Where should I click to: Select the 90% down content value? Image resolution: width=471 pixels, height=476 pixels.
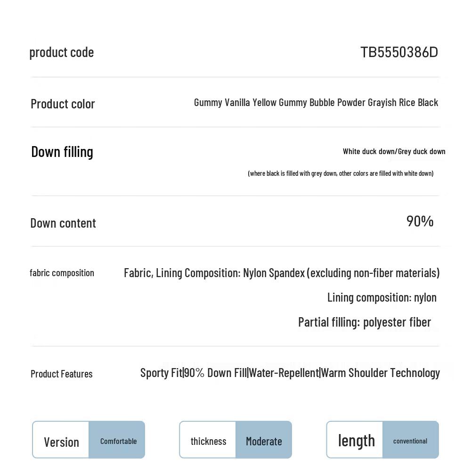tap(420, 221)
